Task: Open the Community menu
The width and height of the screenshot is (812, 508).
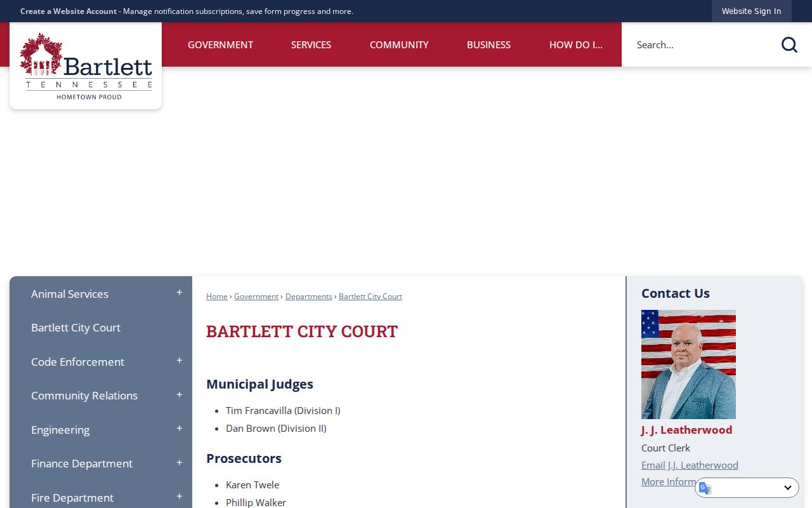Action: click(399, 44)
